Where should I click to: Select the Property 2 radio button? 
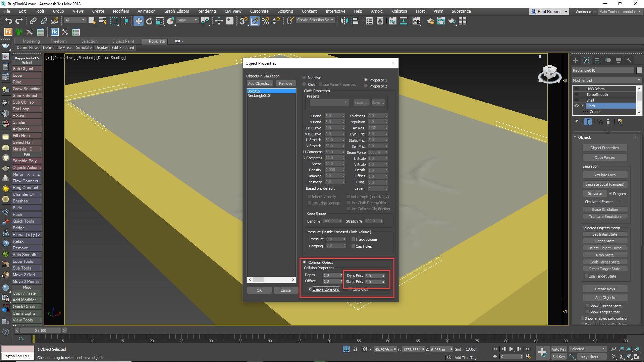click(x=366, y=86)
